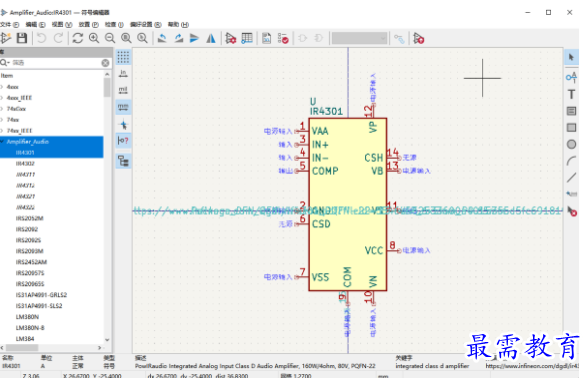Select the add text tool
588x378 pixels.
(571, 94)
